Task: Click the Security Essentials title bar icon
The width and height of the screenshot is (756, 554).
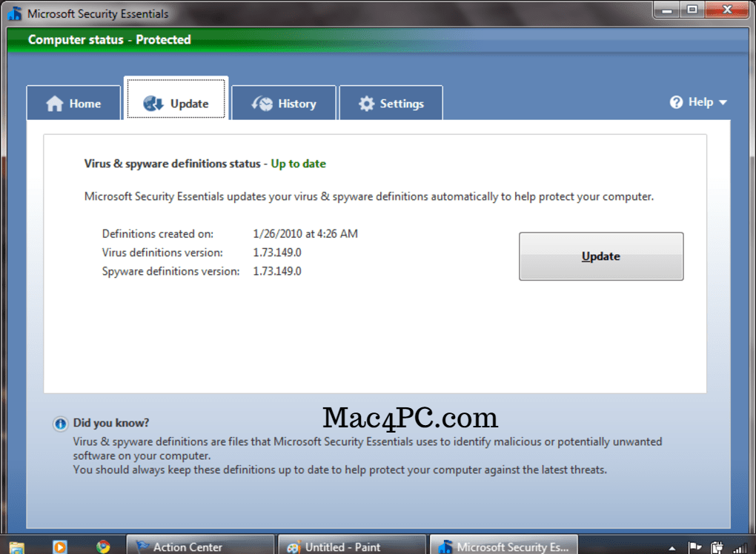Action: (15, 13)
